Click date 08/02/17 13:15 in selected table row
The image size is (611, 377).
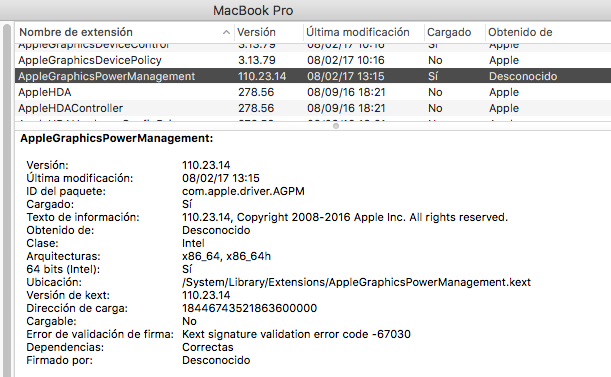pos(346,76)
